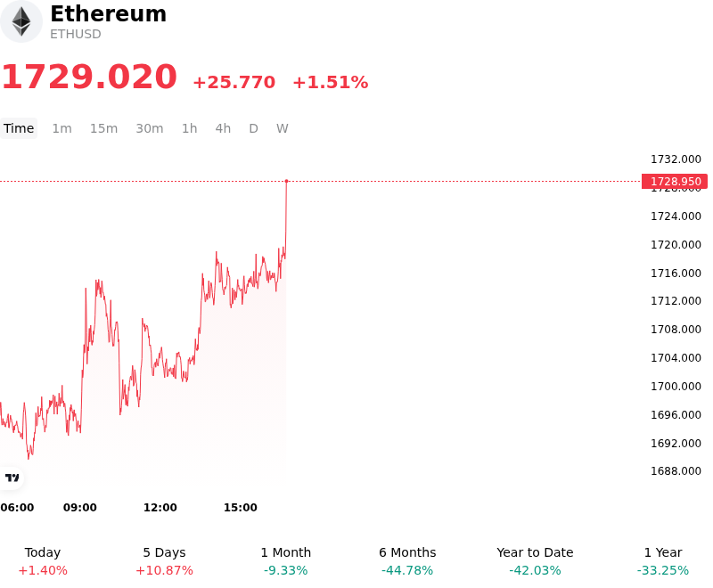Click the 1728.950 price label
This screenshot has width=713, height=588.
(x=675, y=182)
